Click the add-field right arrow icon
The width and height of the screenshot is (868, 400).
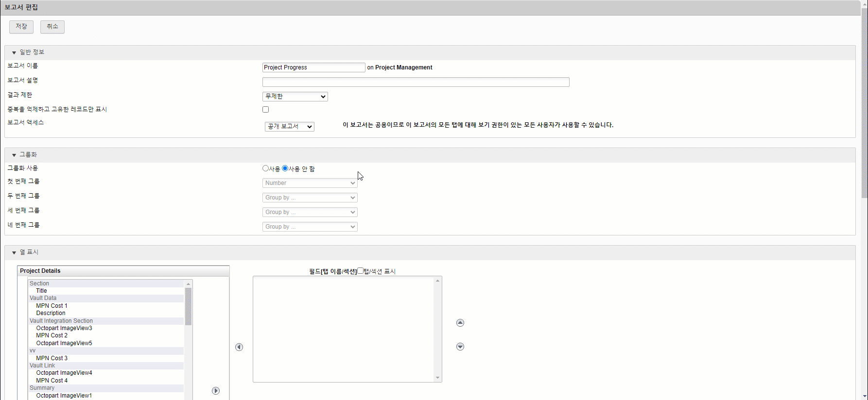tap(216, 391)
